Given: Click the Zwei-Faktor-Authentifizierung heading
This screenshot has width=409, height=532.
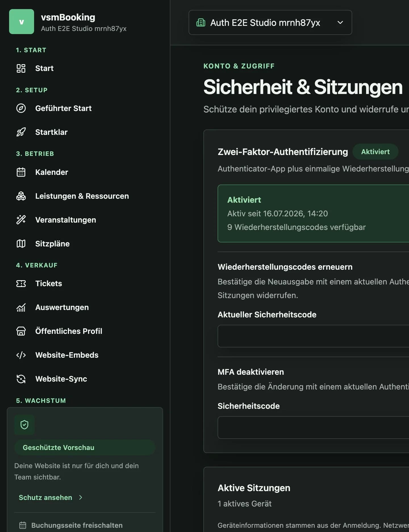Looking at the screenshot, I should [x=283, y=152].
